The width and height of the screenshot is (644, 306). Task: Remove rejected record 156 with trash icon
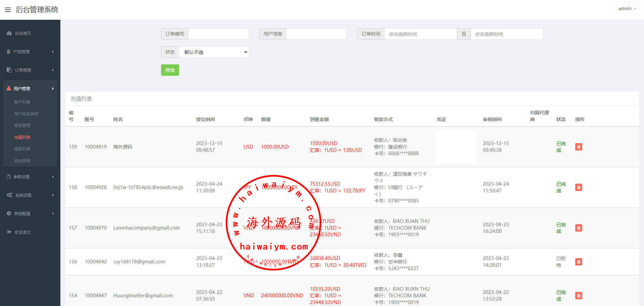click(x=579, y=262)
